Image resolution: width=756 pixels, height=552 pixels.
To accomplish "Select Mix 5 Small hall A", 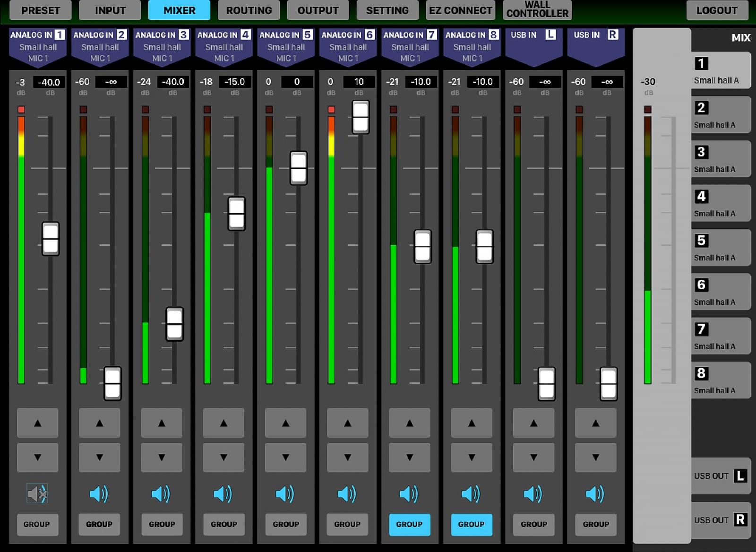I will click(x=721, y=248).
